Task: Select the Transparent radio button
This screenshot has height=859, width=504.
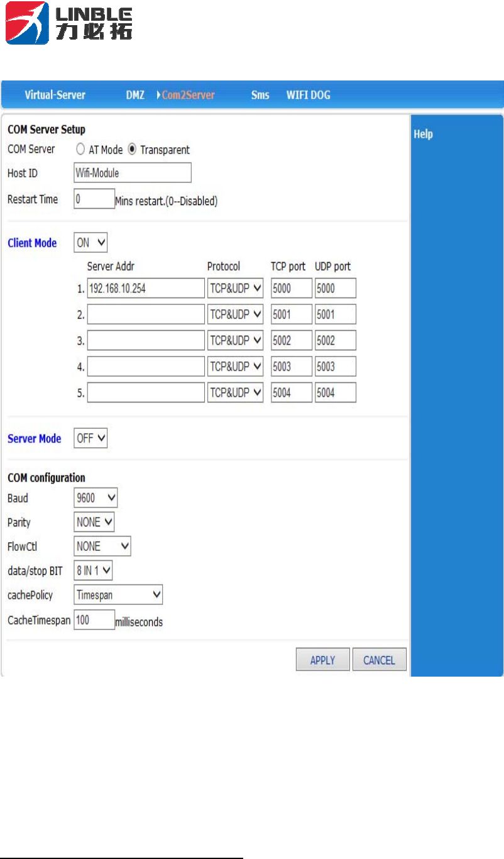Action: point(132,150)
